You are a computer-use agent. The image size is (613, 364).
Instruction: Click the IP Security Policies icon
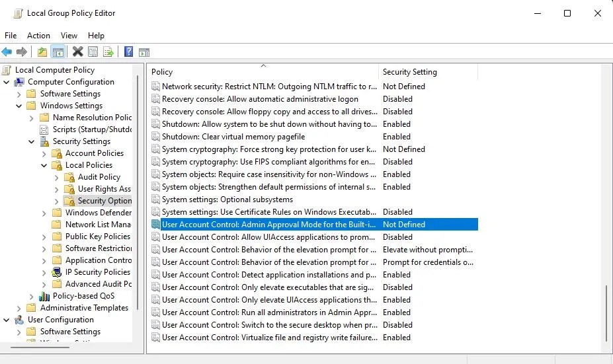pyautogui.click(x=57, y=272)
